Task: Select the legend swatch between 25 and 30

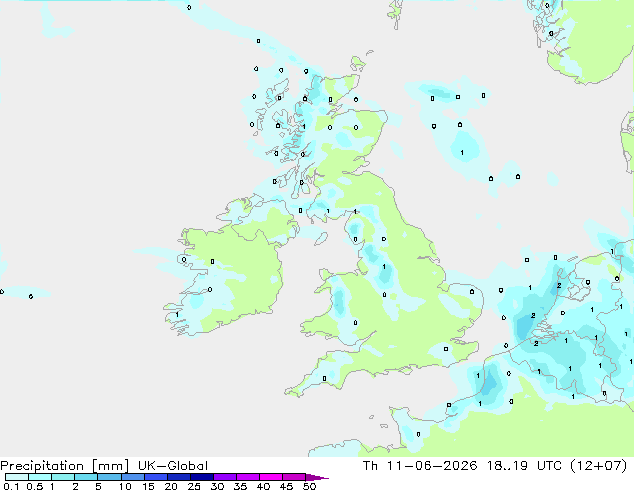Action: pos(201,477)
